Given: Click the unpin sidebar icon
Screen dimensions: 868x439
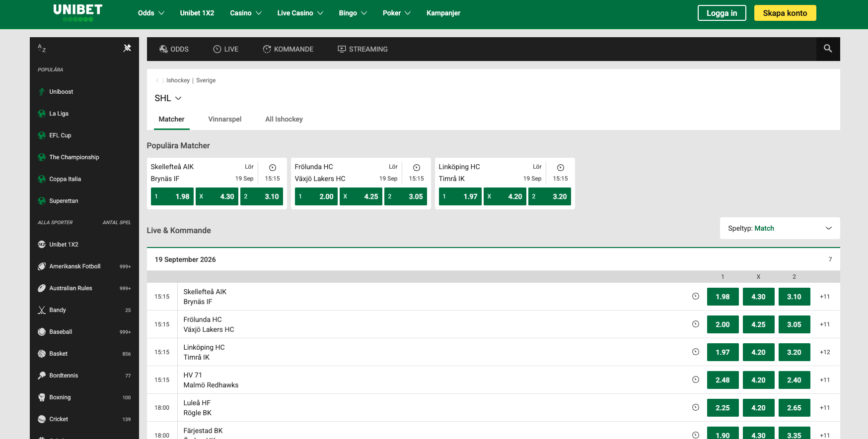Looking at the screenshot, I should pos(127,48).
